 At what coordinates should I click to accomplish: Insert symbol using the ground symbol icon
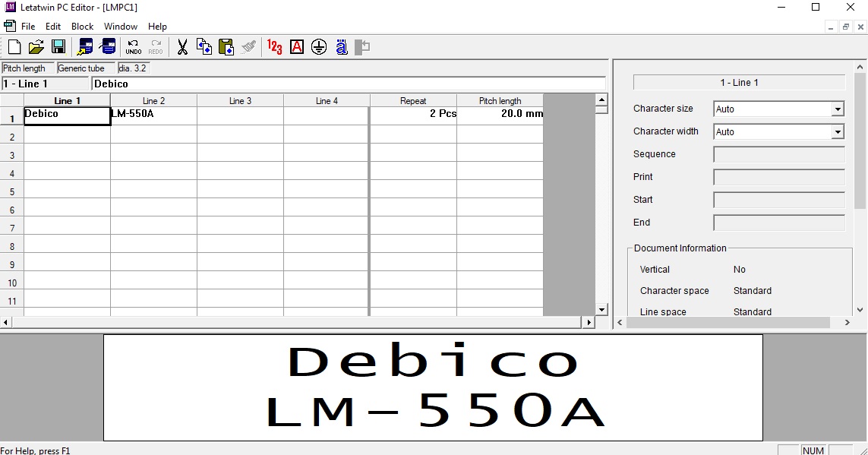point(319,47)
